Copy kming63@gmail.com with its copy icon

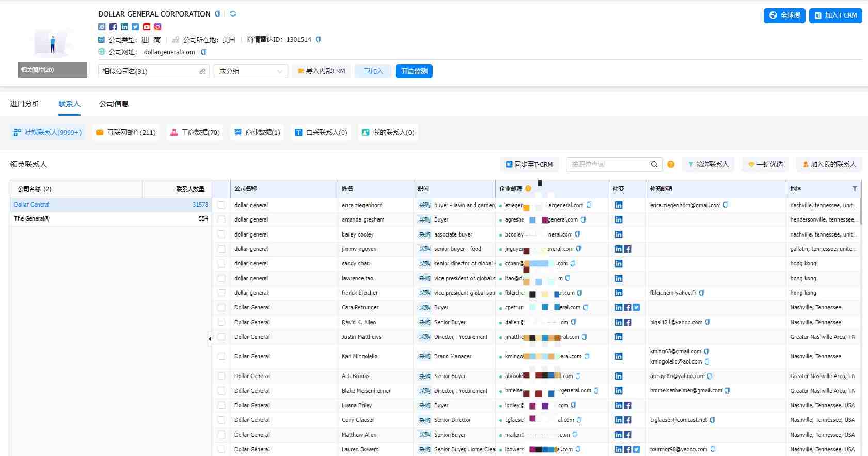(706, 351)
